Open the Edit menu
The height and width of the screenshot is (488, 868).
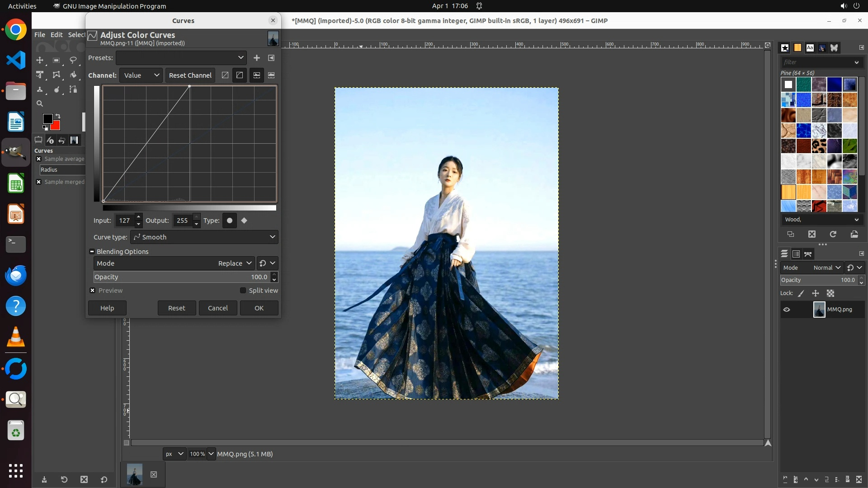[x=57, y=35]
